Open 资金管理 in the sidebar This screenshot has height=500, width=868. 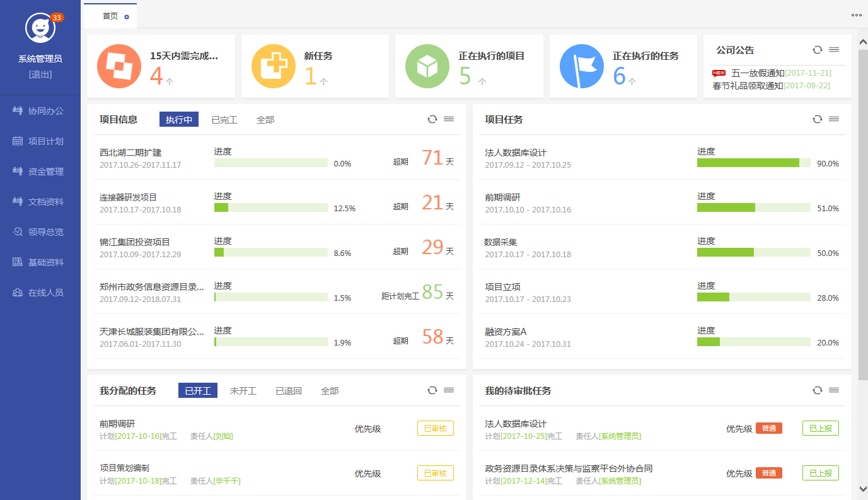pos(45,172)
